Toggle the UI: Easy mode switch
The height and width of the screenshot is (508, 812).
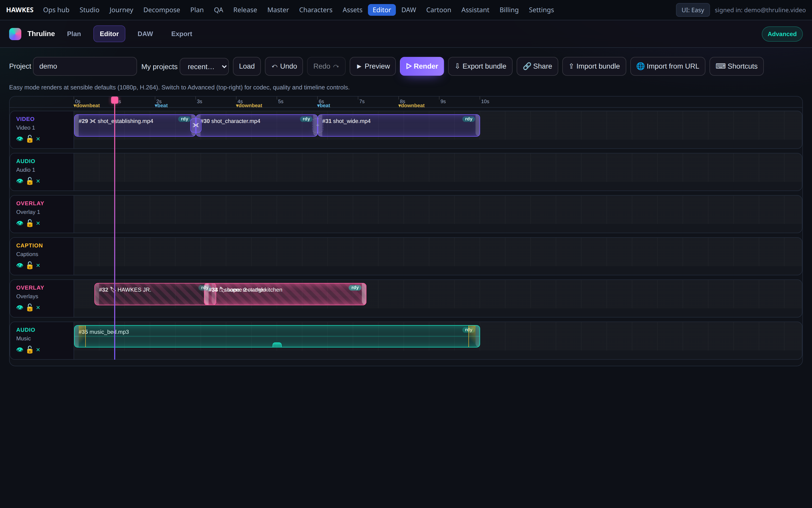[692, 10]
